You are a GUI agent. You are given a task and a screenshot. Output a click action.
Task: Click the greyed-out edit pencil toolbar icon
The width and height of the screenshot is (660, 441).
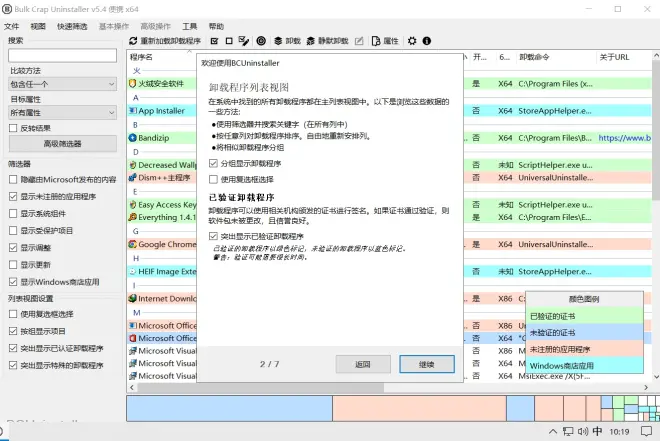(359, 41)
